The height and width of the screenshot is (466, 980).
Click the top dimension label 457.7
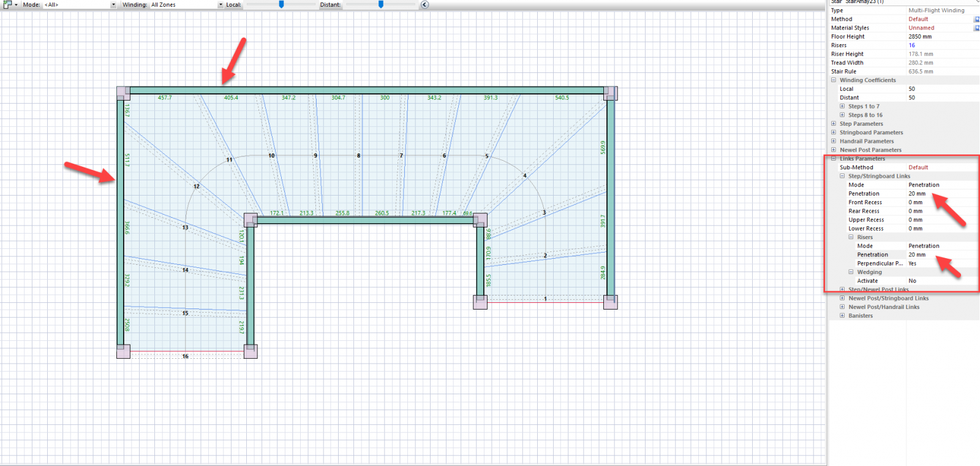pyautogui.click(x=165, y=97)
